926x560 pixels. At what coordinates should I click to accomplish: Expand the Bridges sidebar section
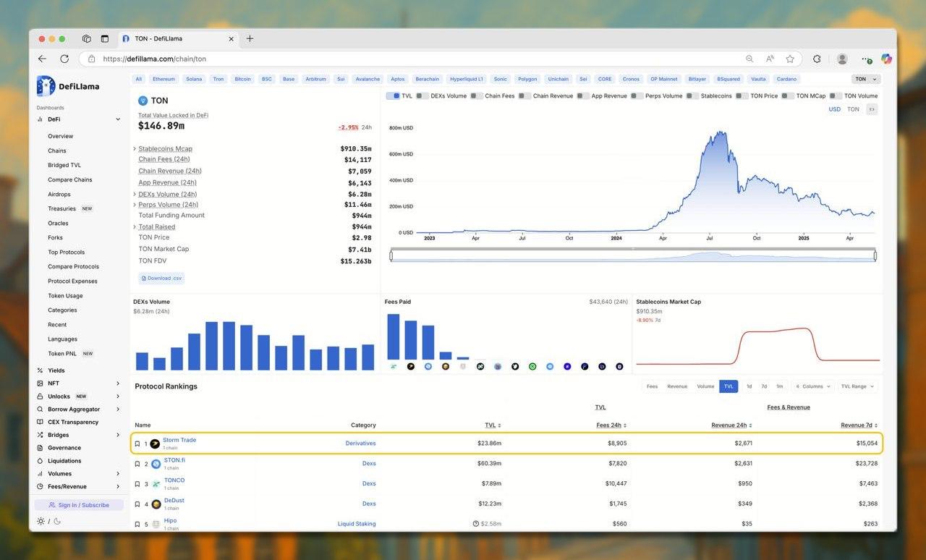point(118,435)
